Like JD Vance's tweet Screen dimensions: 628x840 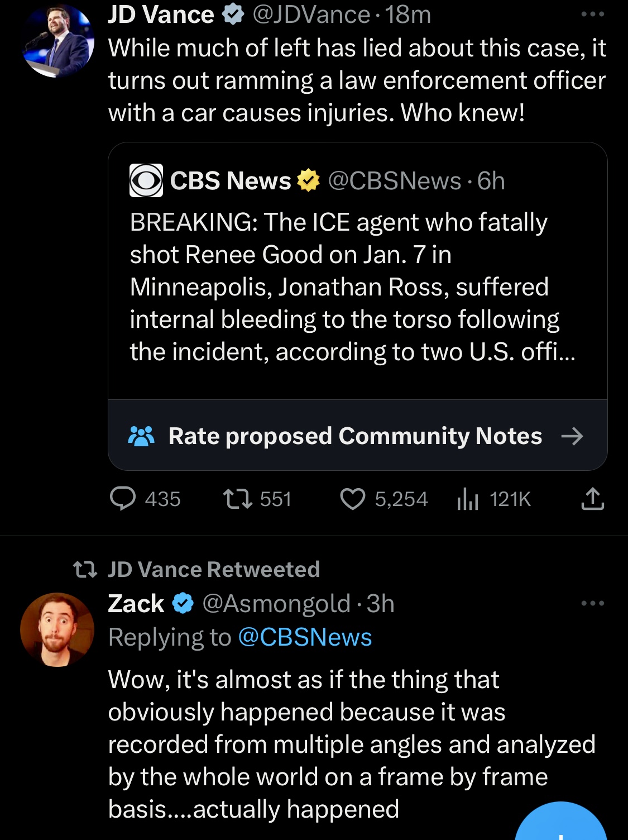coord(353,499)
